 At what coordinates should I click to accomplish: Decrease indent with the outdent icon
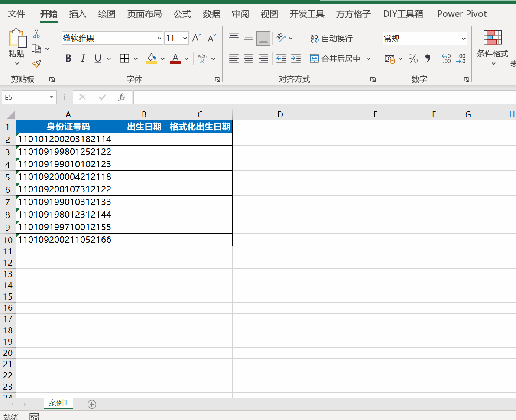(x=281, y=59)
